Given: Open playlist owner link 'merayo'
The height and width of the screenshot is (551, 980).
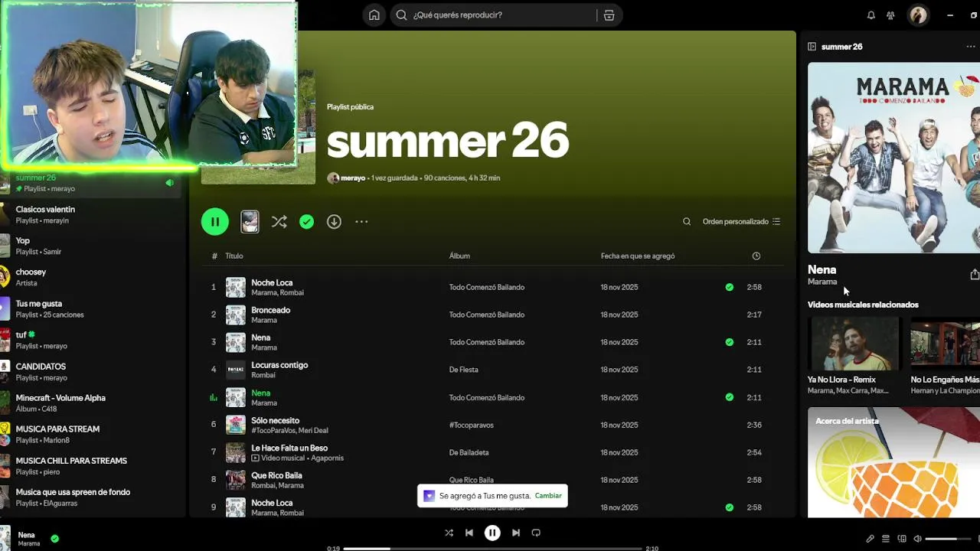Looking at the screenshot, I should click(x=353, y=178).
